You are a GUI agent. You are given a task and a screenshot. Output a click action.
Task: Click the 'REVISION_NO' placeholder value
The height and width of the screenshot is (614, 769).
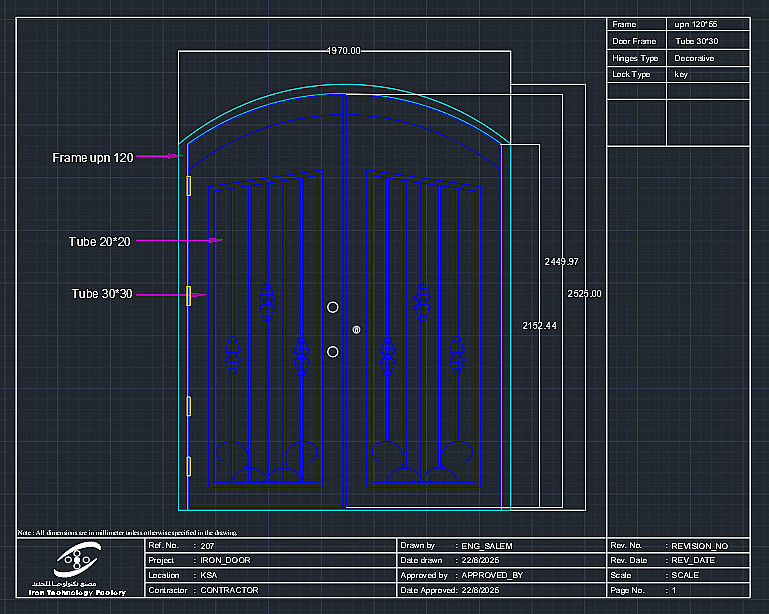pyautogui.click(x=699, y=546)
